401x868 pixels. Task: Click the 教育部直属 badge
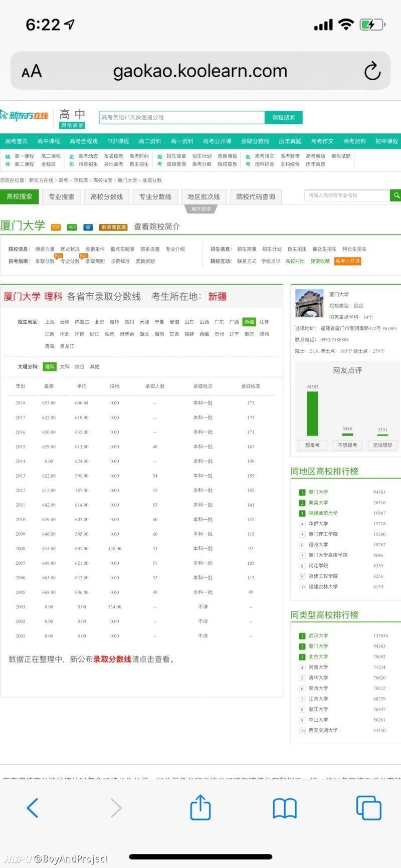click(x=113, y=227)
